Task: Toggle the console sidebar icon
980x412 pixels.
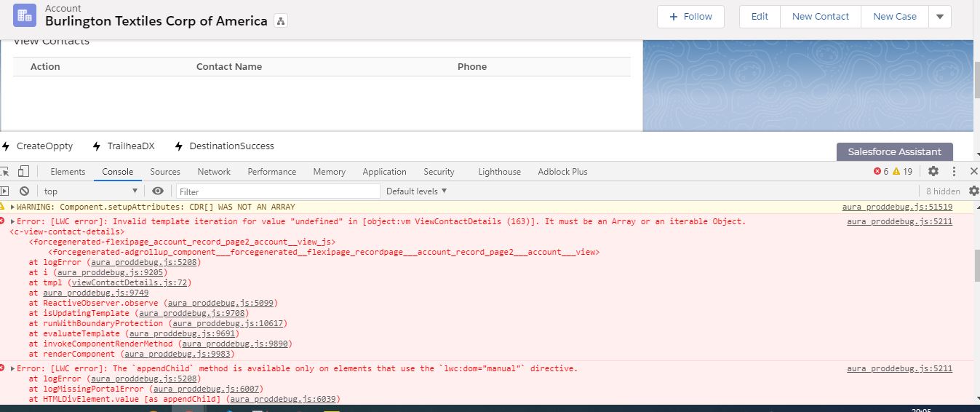Action: pyautogui.click(x=4, y=191)
